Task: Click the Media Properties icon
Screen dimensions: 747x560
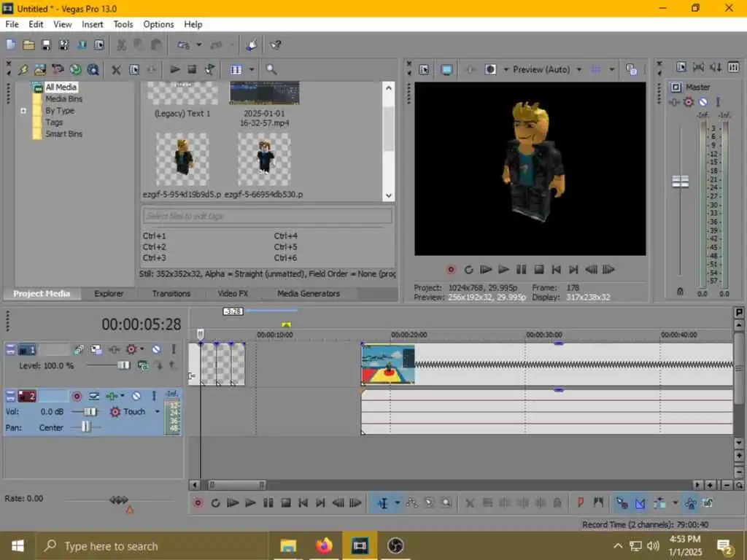Action: coord(134,70)
